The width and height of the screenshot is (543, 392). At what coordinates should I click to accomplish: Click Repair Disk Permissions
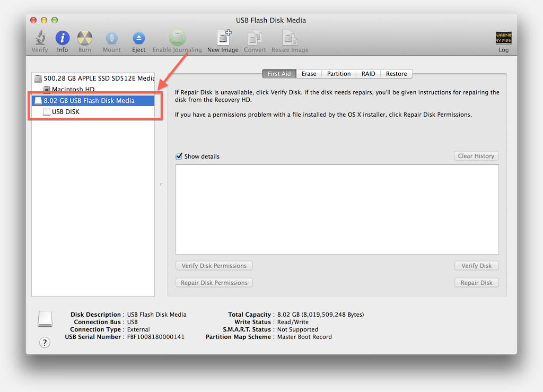coord(214,282)
